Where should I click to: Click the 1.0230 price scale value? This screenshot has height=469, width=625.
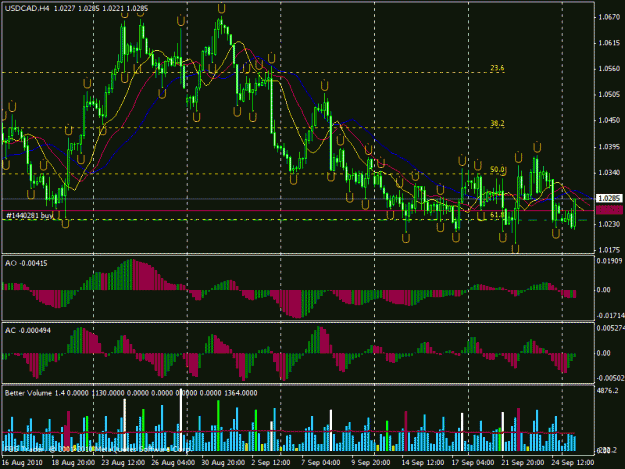(x=609, y=224)
